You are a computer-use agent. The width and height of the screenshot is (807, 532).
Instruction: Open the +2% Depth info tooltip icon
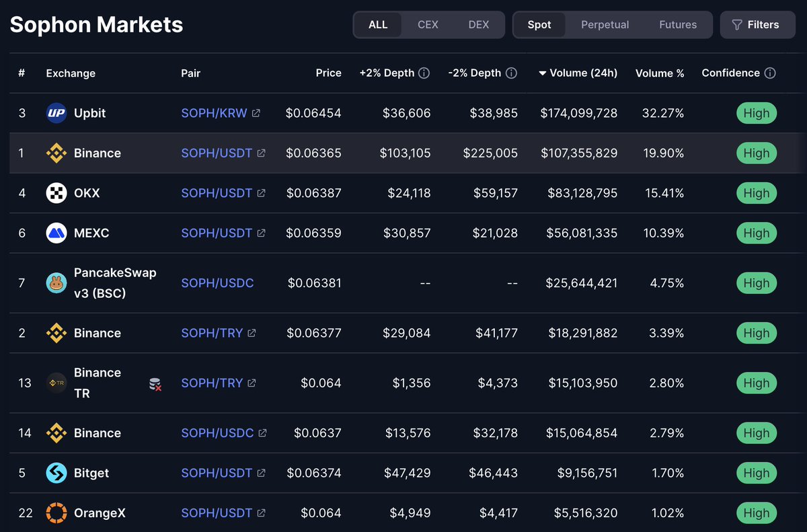[x=424, y=73]
